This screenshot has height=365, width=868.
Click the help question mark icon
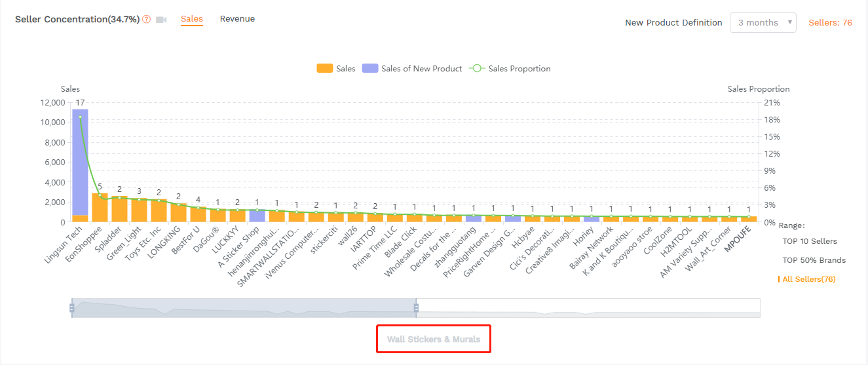(146, 20)
